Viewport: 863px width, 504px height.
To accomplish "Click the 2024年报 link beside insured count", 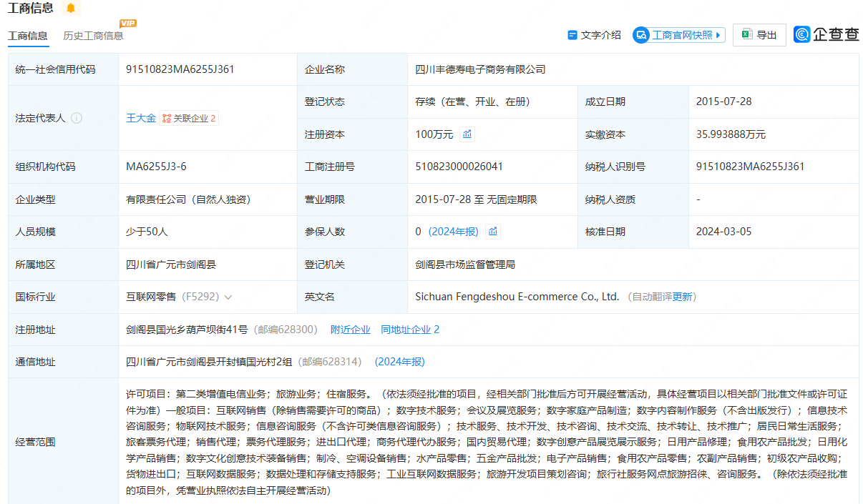I will (454, 232).
